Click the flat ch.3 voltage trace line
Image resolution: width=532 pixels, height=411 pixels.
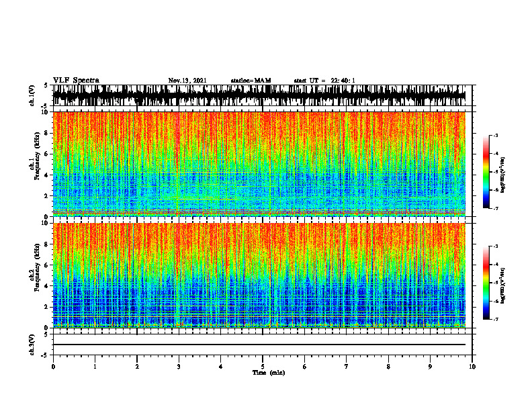tap(259, 345)
